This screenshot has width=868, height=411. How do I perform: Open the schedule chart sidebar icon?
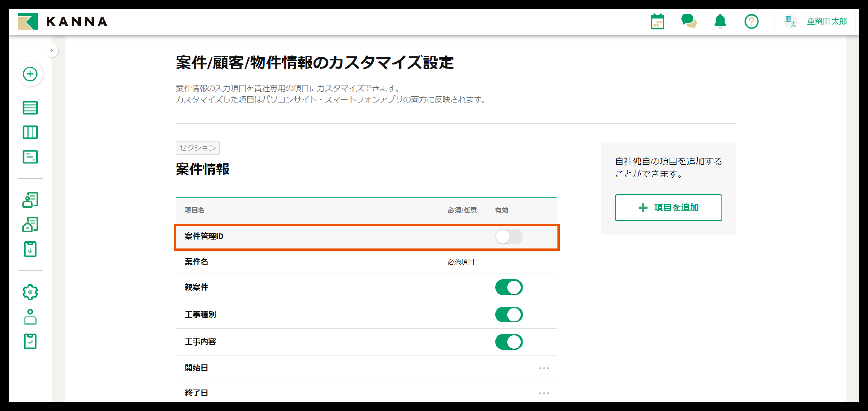tap(30, 157)
